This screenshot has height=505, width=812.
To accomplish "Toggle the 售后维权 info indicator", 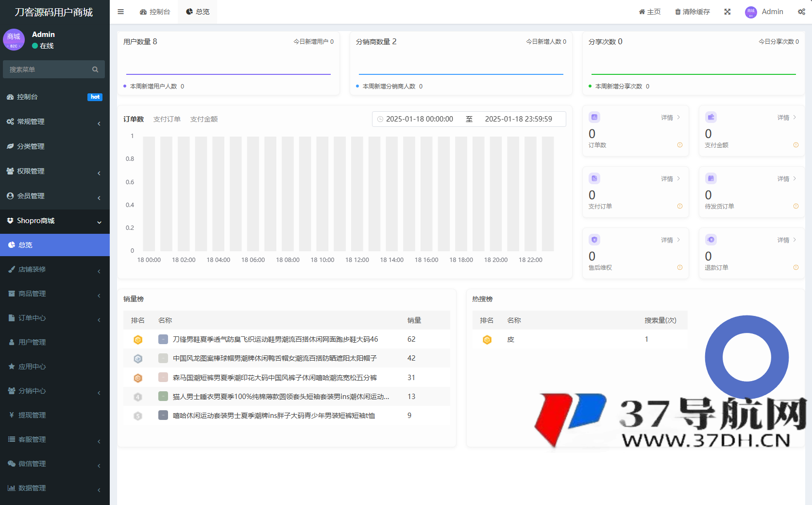I will [x=679, y=267].
